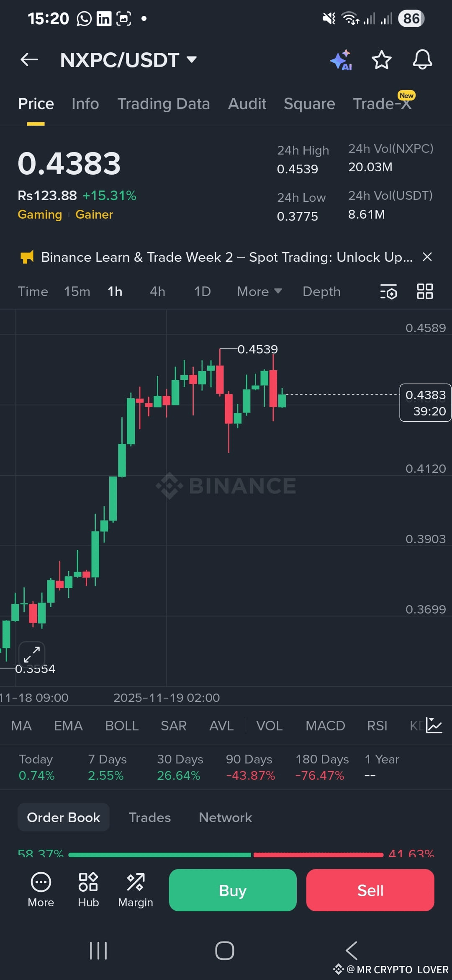Screen dimensions: 452x980
Task: Toggle the VOL indicator
Action: (269, 726)
